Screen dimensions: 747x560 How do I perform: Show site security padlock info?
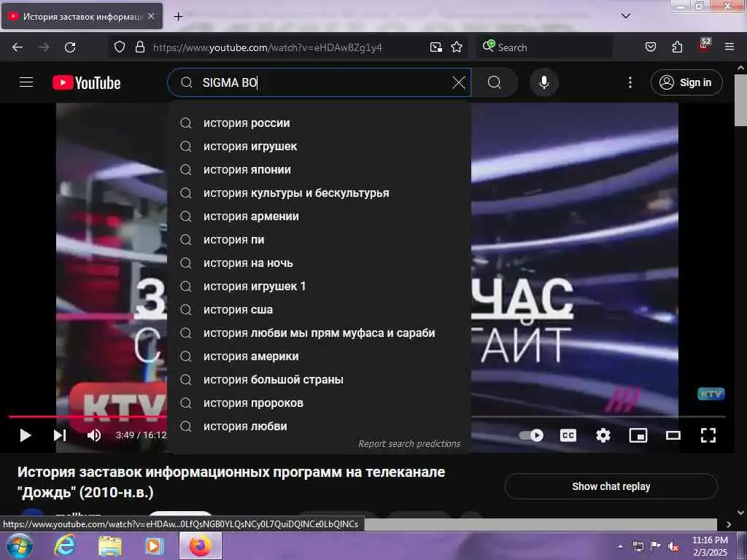click(139, 47)
